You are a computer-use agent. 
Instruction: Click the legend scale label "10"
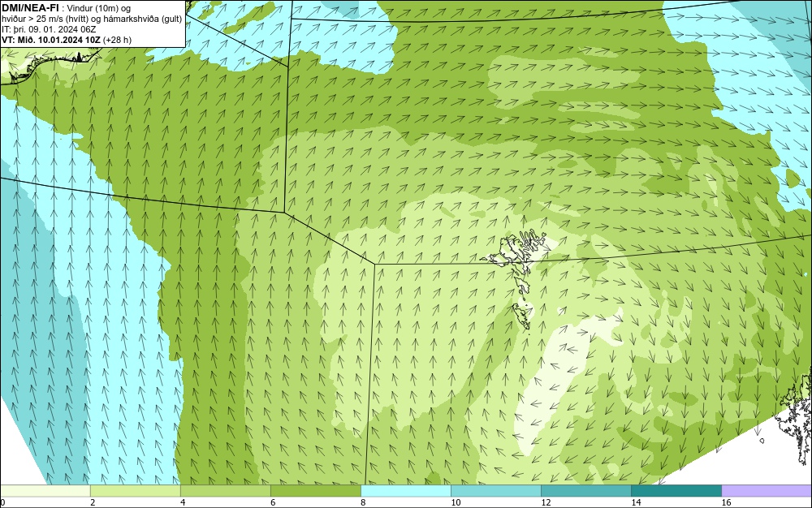tap(456, 502)
